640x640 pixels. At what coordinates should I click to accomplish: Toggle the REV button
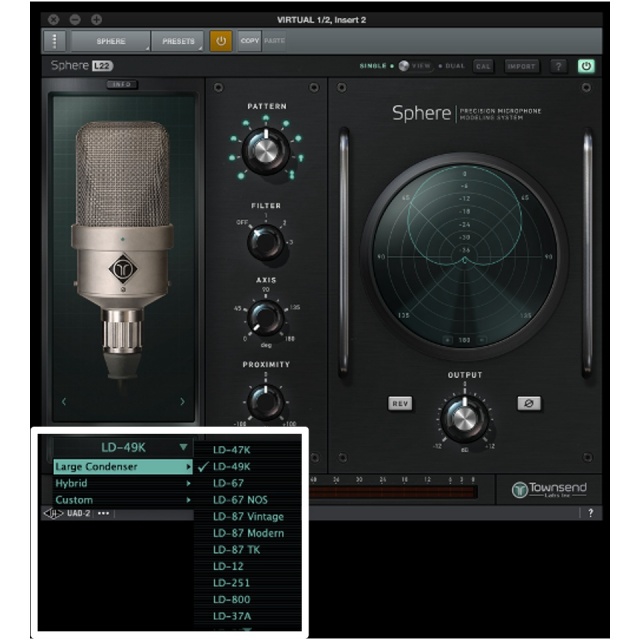click(400, 404)
